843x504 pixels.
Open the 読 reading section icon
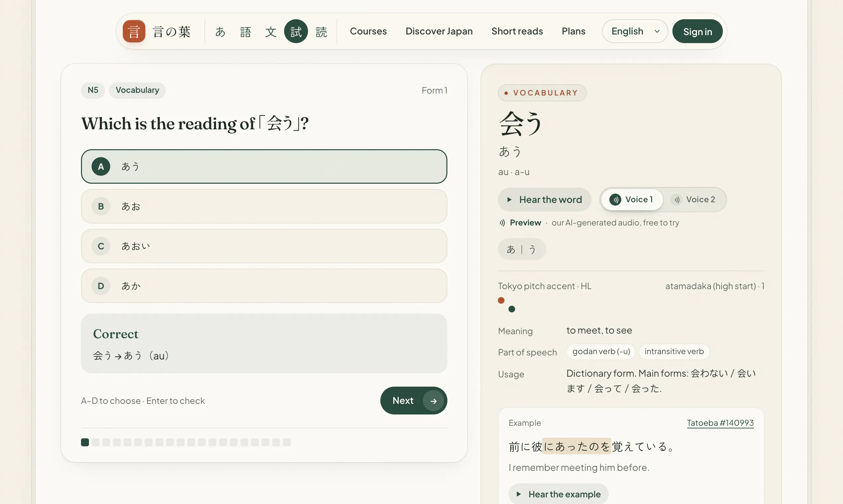click(321, 31)
